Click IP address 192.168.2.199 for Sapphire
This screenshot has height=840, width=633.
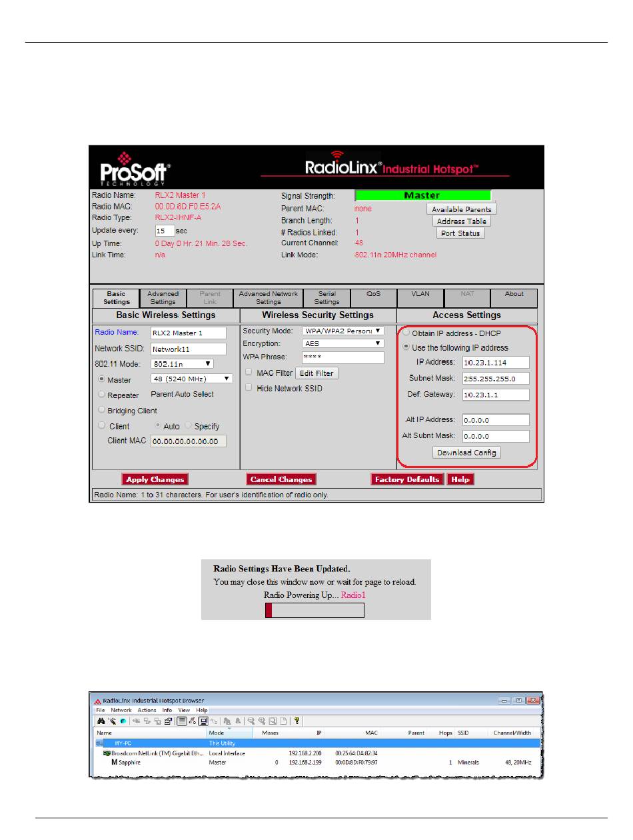(305, 762)
